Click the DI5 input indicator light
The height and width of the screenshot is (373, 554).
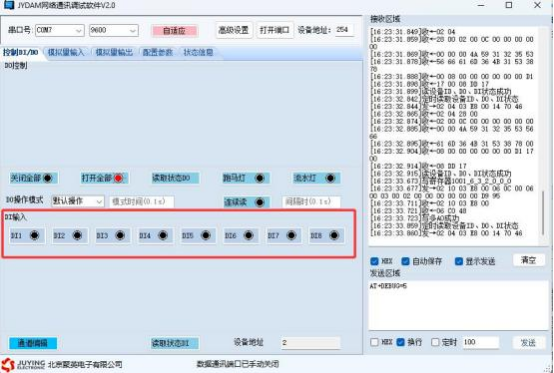(x=206, y=235)
